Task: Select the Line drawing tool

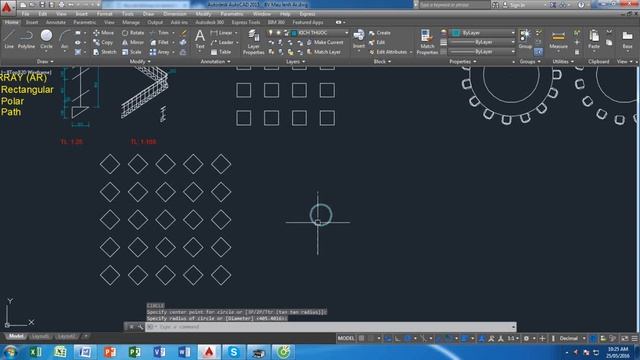Action: 9,39
